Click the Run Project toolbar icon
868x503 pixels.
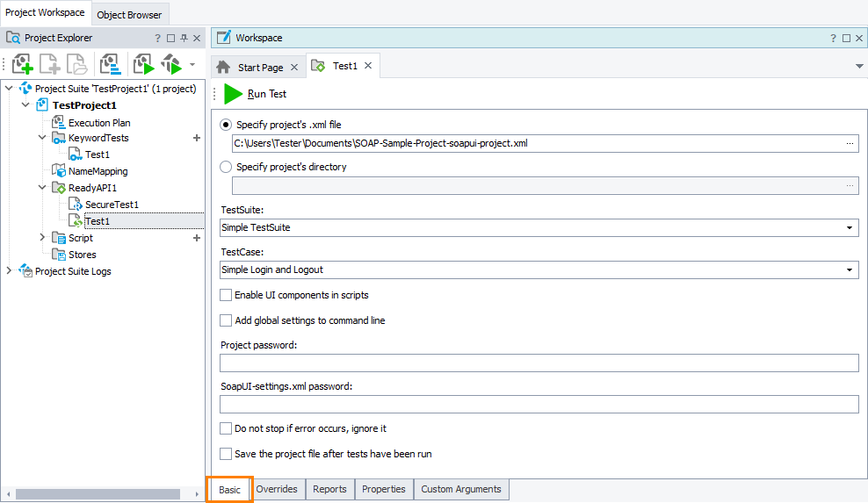click(143, 64)
